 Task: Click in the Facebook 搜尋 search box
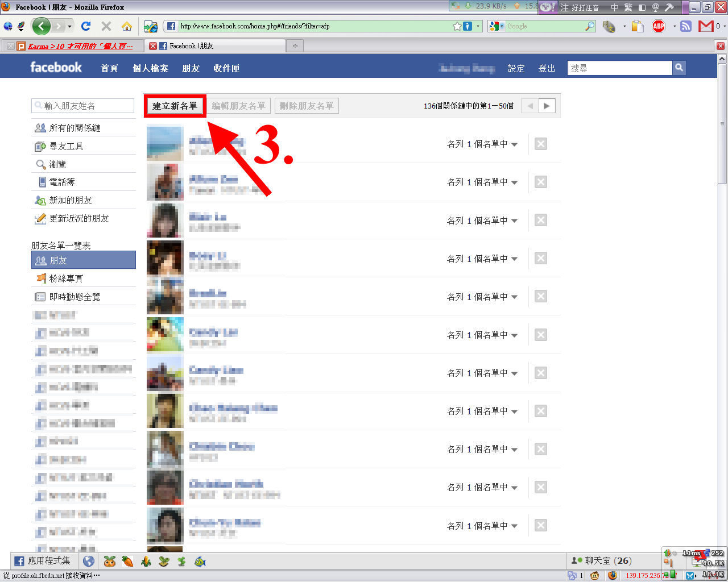[x=620, y=68]
